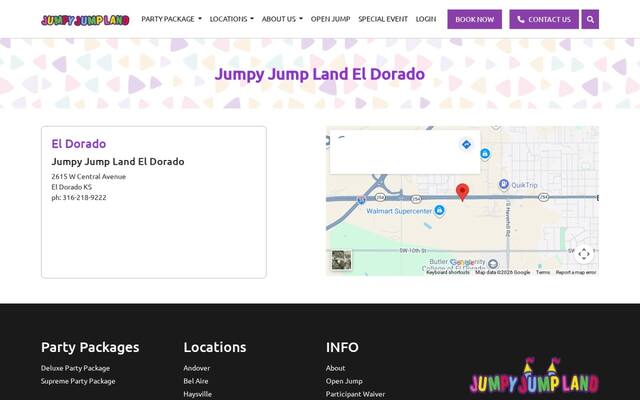Image resolution: width=640 pixels, height=400 pixels.
Task: Click the Contact Us button
Action: 544,19
